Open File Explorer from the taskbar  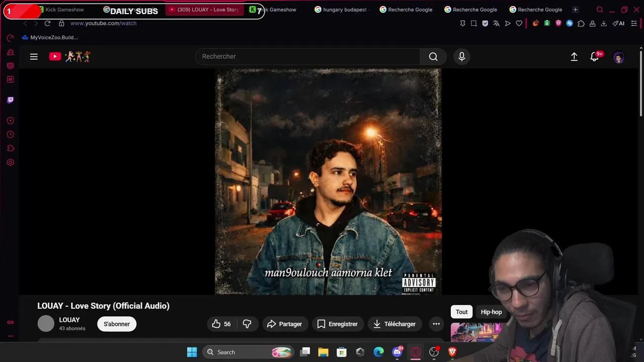click(323, 352)
